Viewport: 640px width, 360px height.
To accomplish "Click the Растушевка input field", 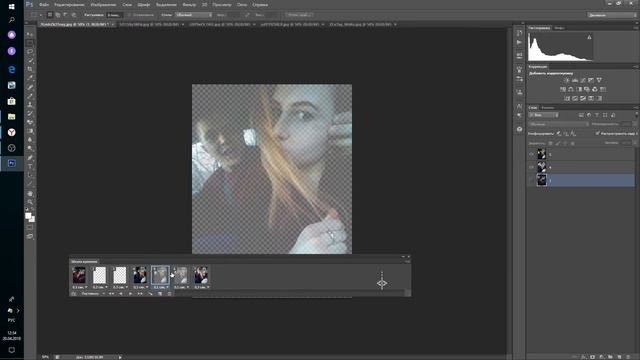I will pos(115,15).
